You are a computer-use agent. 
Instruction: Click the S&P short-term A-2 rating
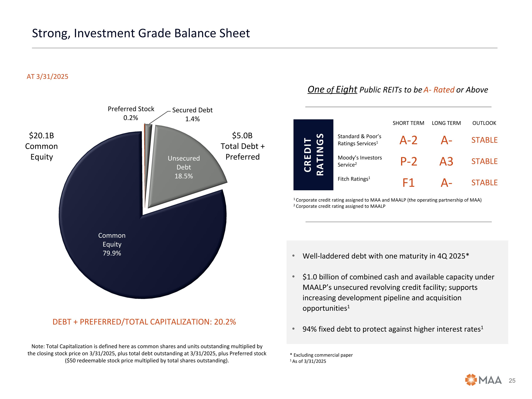pyautogui.click(x=408, y=140)
